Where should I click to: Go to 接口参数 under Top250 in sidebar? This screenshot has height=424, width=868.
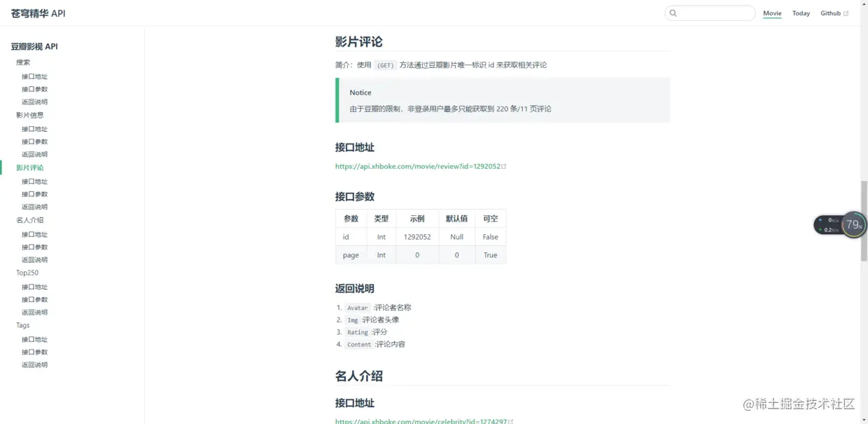click(34, 299)
